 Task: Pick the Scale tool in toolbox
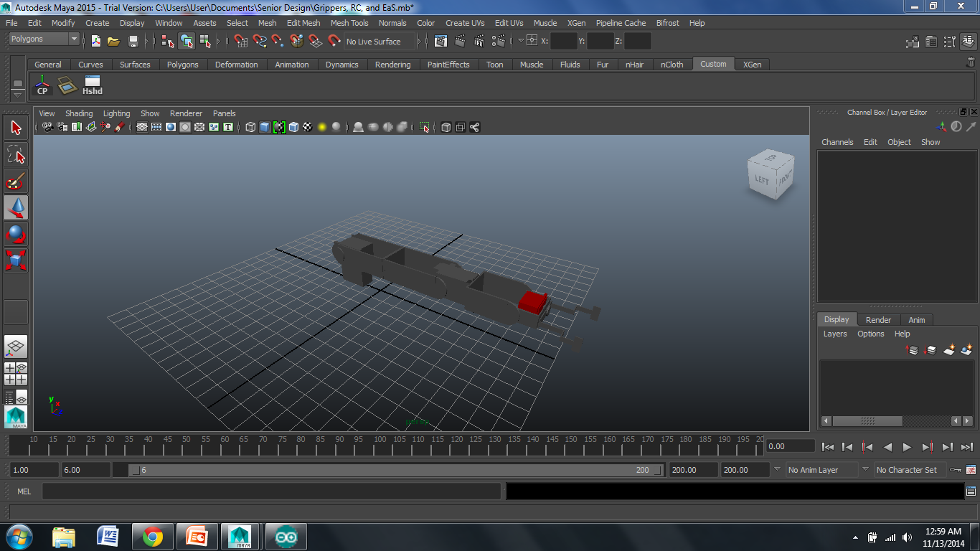[16, 259]
